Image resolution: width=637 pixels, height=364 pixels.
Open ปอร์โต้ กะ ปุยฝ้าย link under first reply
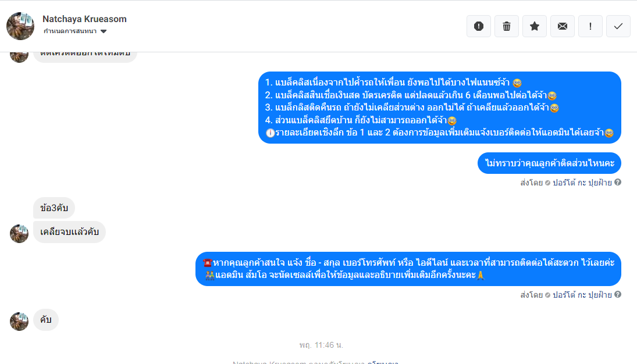pos(582,183)
